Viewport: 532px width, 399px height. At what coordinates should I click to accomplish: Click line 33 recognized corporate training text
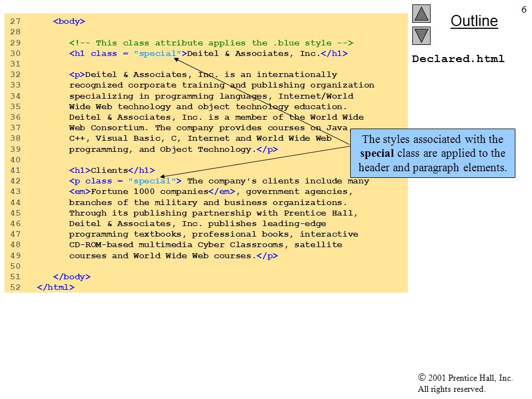[x=222, y=85]
